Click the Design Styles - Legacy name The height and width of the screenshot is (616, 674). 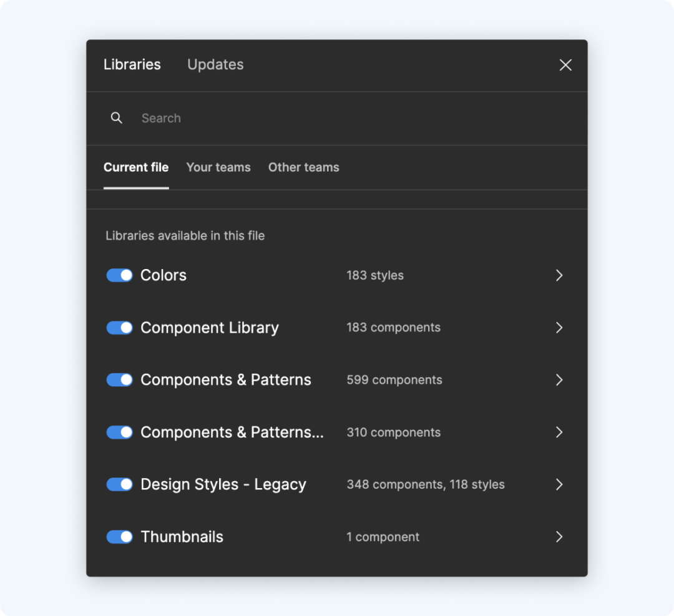[x=223, y=484]
